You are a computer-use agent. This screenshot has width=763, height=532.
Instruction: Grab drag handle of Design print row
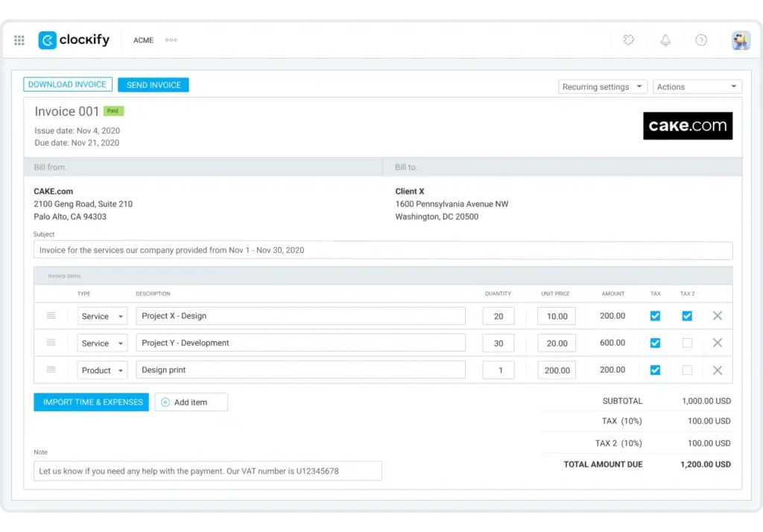pos(51,370)
